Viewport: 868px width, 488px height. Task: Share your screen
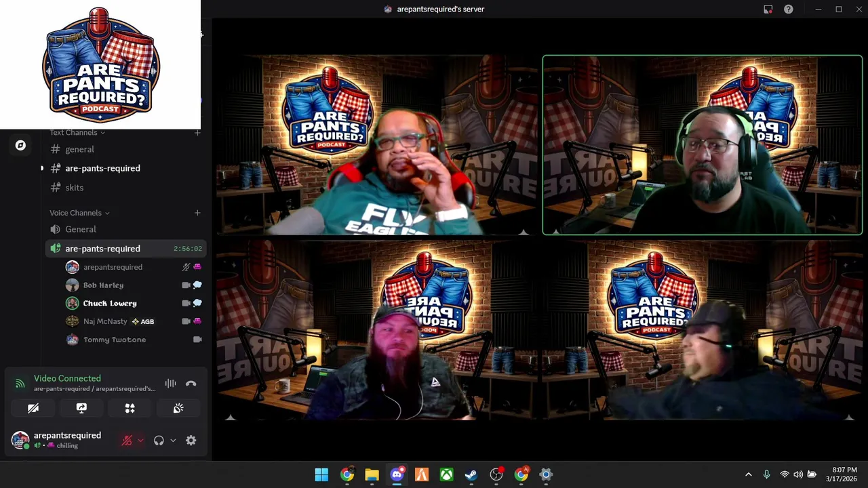[81, 409]
